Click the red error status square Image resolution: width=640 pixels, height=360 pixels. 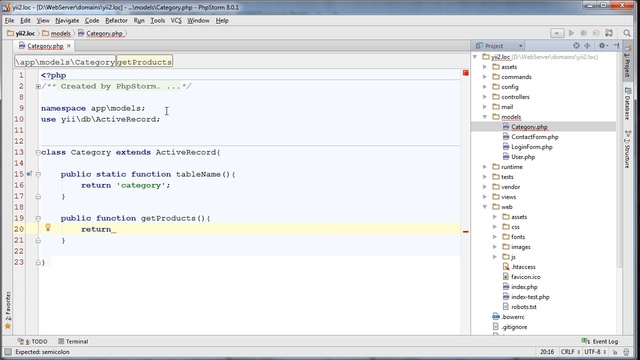[465, 73]
